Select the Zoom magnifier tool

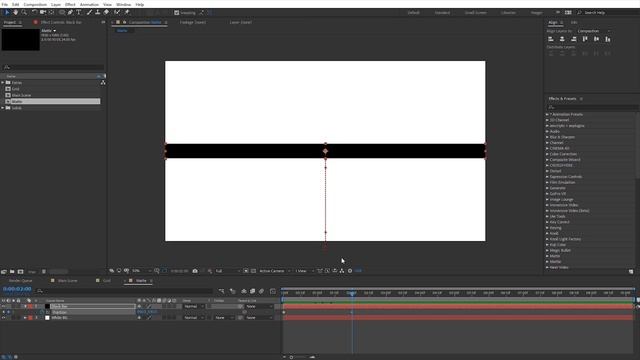(x=24, y=13)
